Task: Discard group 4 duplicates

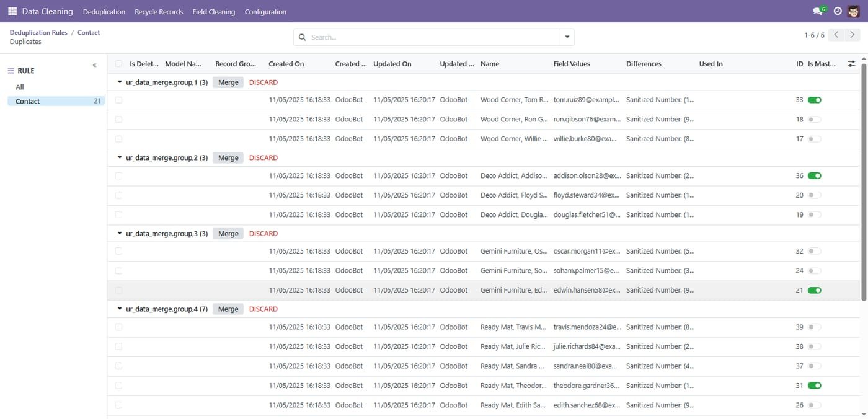Action: (263, 309)
